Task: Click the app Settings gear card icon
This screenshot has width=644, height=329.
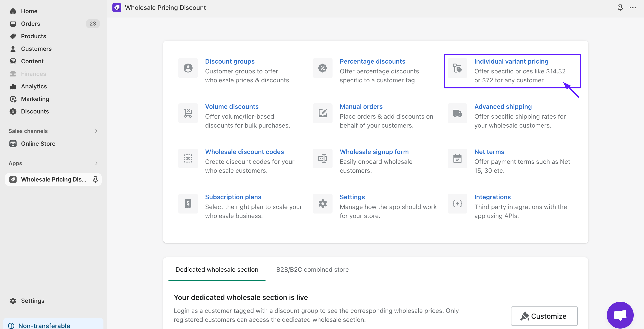Action: click(x=322, y=204)
